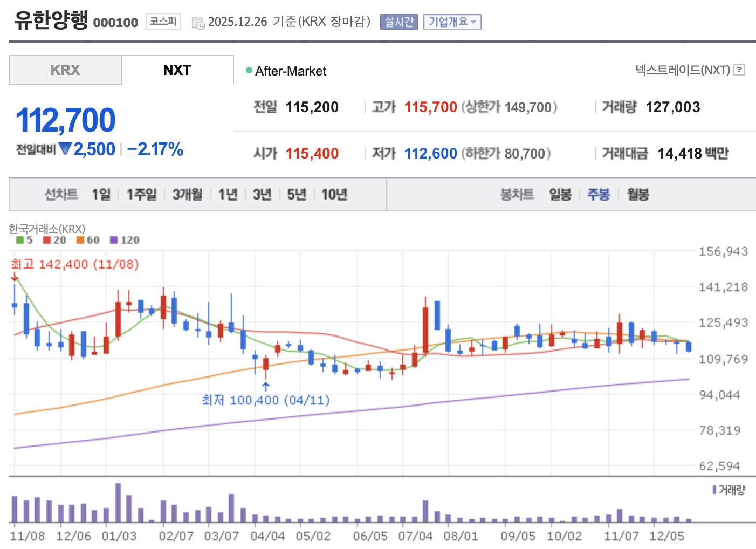
Task: Select the 5년 line chart period
Action: point(297,194)
